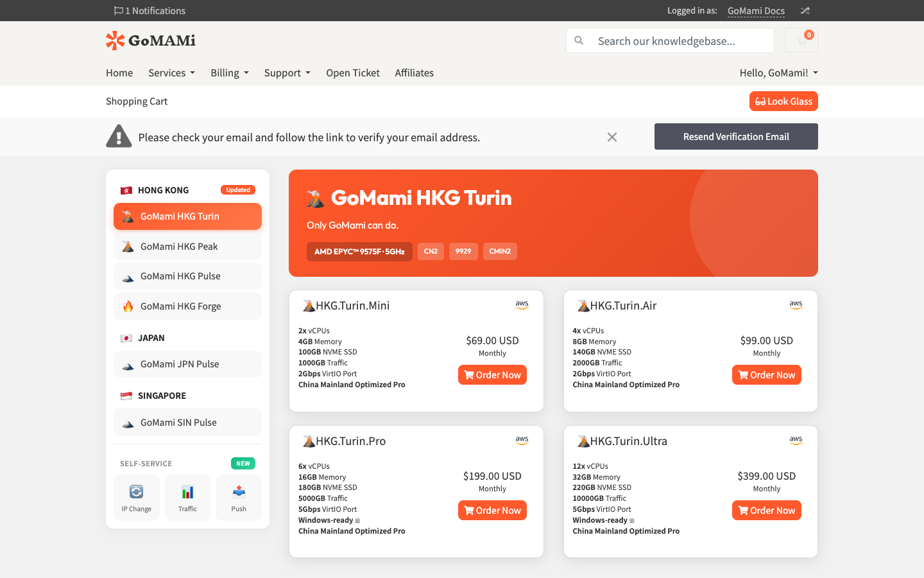This screenshot has width=924, height=578.
Task: Click the NEW badge beside Self-Service
Action: point(243,464)
